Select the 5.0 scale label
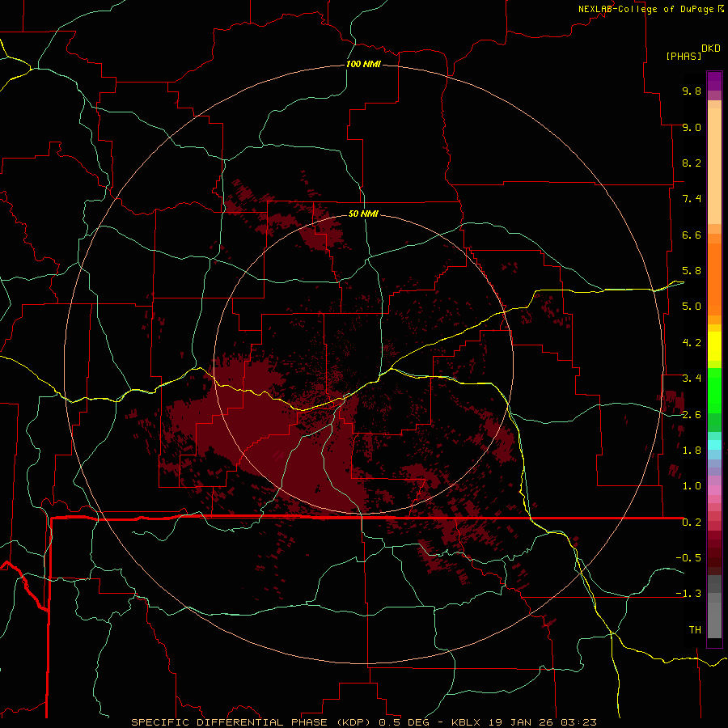 692,307
